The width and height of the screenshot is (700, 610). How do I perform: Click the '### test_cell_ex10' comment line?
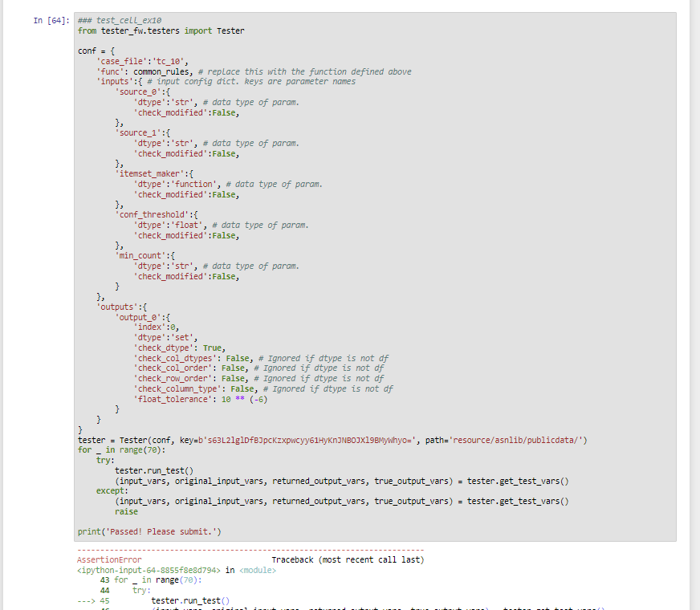pos(119,21)
